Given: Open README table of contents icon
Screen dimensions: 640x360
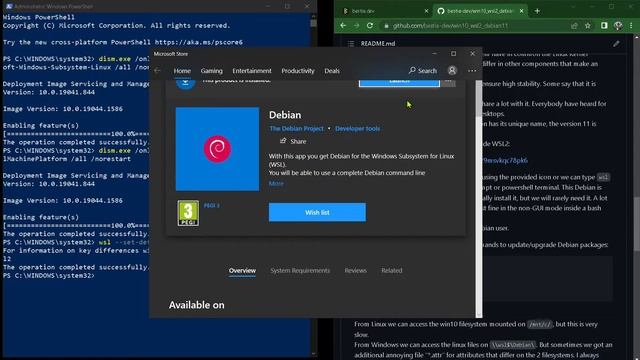Looking at the screenshot, I should [351, 44].
